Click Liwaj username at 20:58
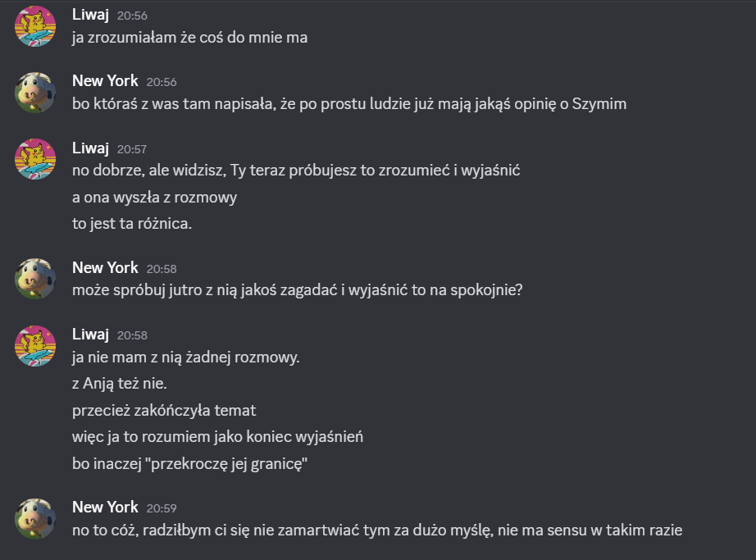756x560 pixels. [91, 334]
